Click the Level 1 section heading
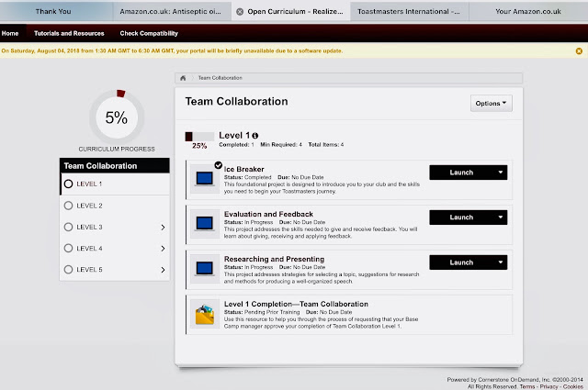588x390 pixels. point(234,135)
